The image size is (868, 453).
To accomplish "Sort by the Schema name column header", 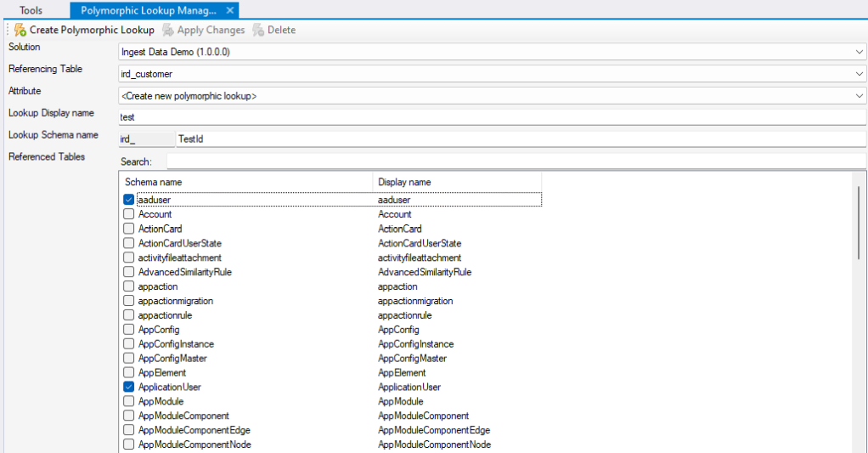I will pyautogui.click(x=245, y=182).
